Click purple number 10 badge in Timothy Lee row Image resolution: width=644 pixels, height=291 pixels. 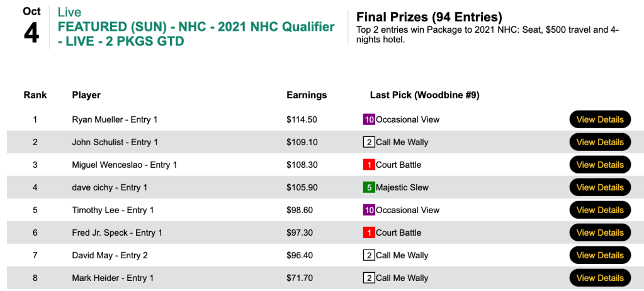pyautogui.click(x=369, y=210)
